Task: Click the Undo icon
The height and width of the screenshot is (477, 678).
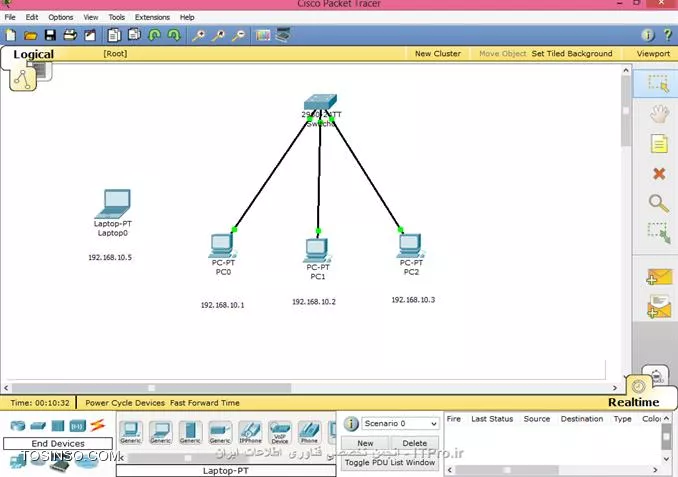Action: pyautogui.click(x=154, y=35)
